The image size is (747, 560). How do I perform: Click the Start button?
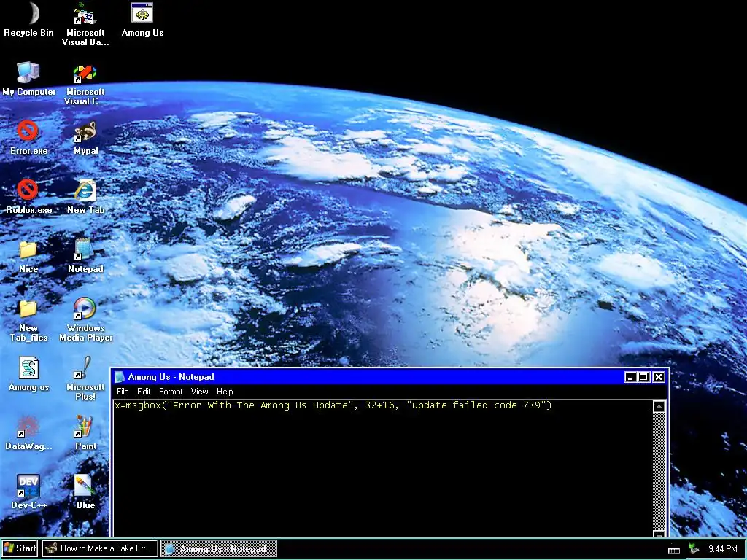(20, 548)
